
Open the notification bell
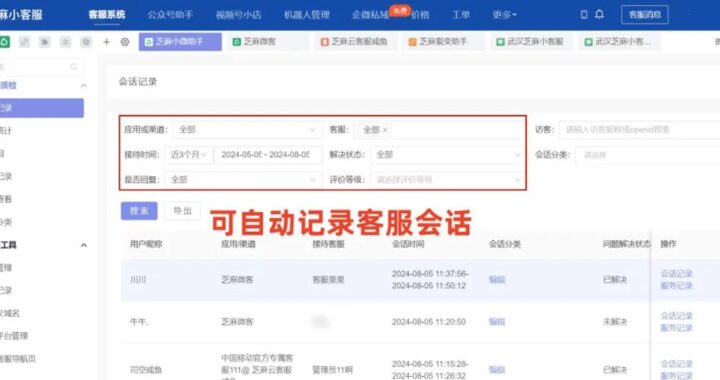pos(599,15)
